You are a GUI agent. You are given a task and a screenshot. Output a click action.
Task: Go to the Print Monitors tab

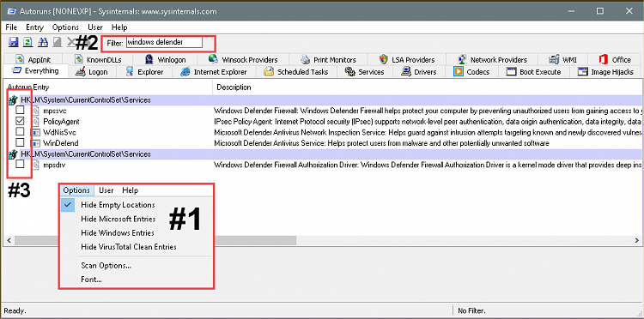point(328,59)
